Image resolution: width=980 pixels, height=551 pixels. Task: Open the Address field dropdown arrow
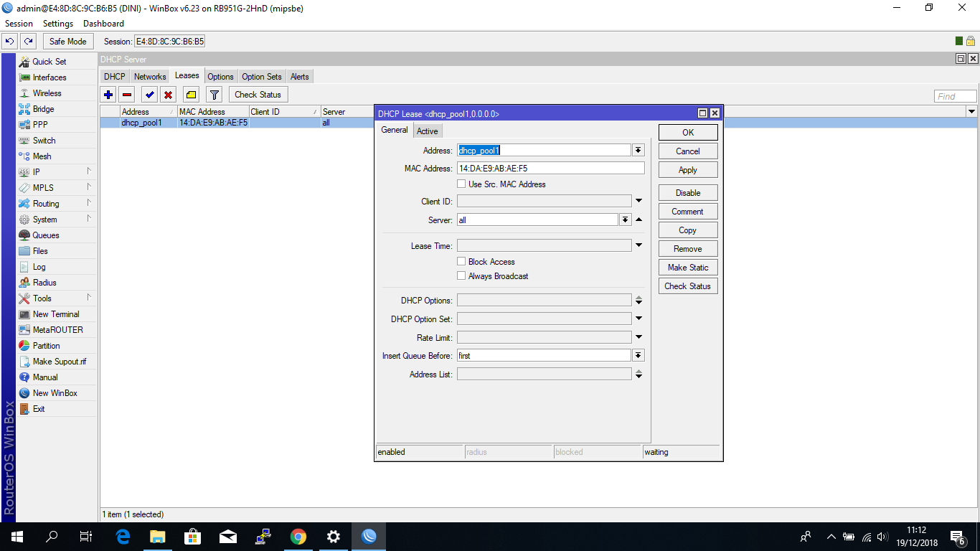click(x=639, y=150)
